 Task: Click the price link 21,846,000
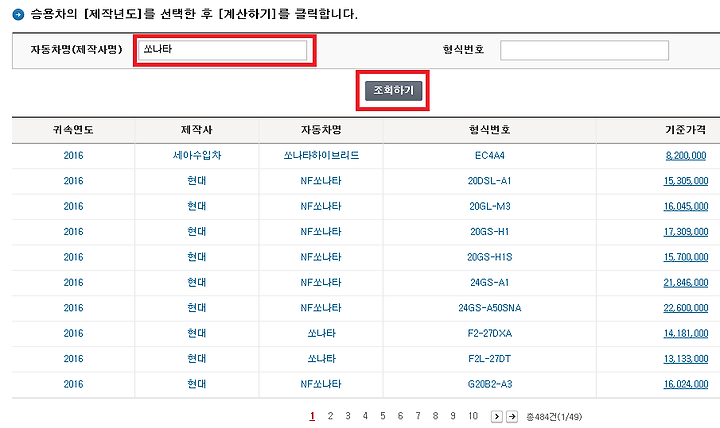pyautogui.click(x=686, y=283)
